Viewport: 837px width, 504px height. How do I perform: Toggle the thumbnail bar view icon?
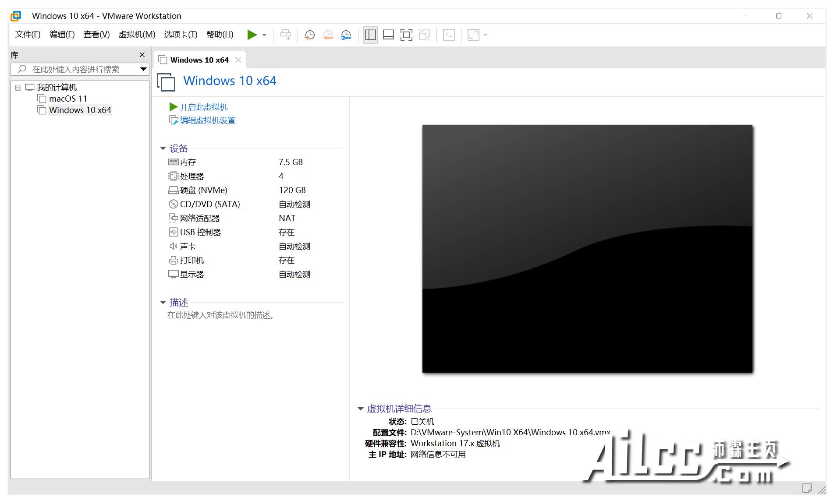point(388,35)
